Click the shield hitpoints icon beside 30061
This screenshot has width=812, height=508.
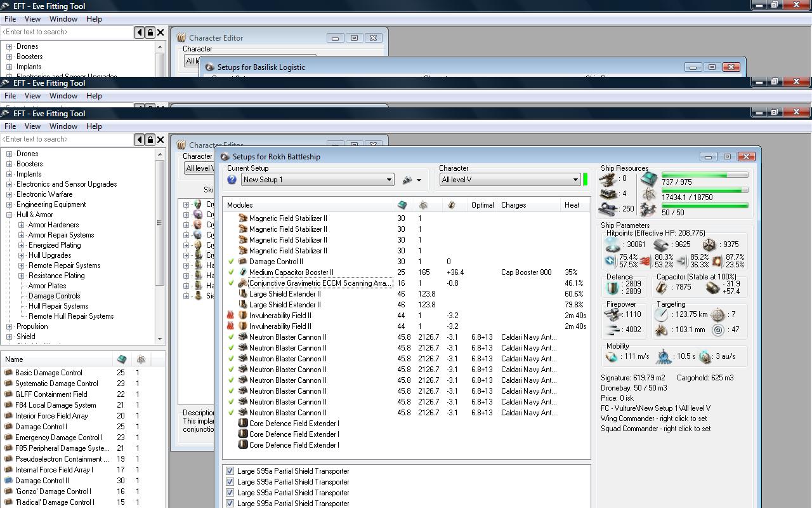click(613, 244)
